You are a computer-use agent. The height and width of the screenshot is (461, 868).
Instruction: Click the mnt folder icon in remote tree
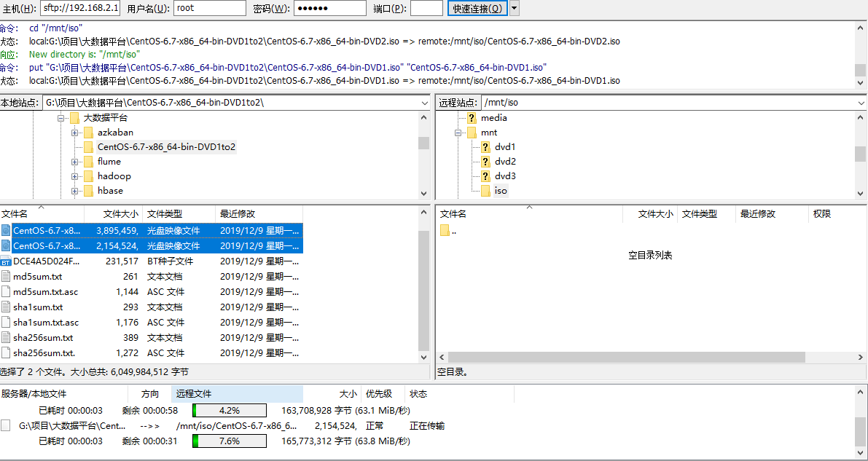click(472, 133)
